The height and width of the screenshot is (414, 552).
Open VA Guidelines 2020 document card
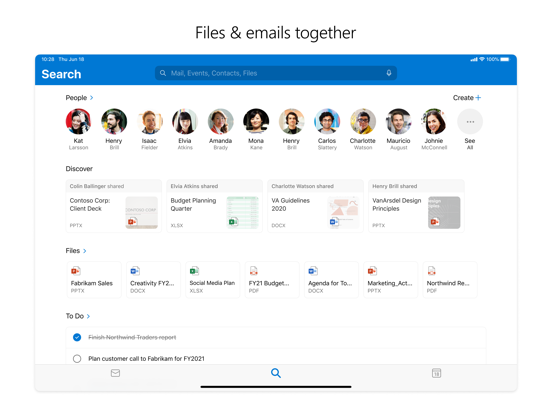315,206
